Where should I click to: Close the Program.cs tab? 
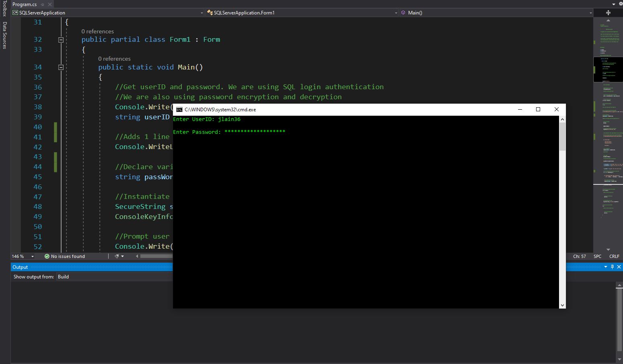50,4
